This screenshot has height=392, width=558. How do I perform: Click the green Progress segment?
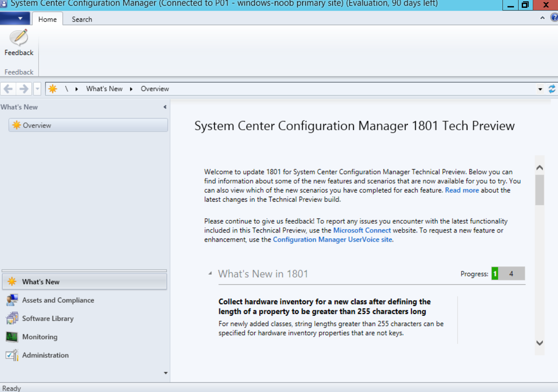pos(495,273)
